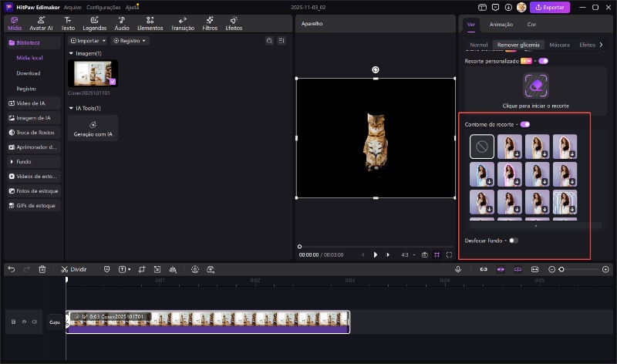Screen dimensions: 617x364
Task: Switch to the Animação tab
Action: [501, 24]
